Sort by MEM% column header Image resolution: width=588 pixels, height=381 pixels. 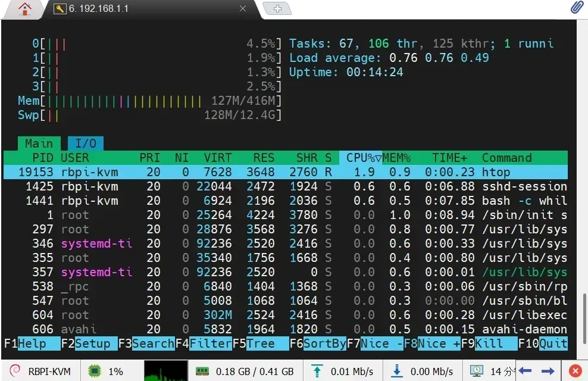pos(396,158)
